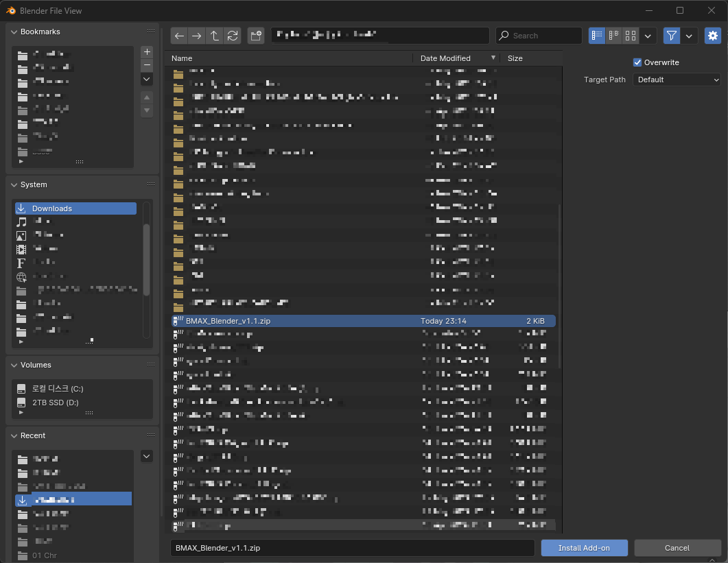Open bookmark specials dropdown arrow

(x=147, y=79)
